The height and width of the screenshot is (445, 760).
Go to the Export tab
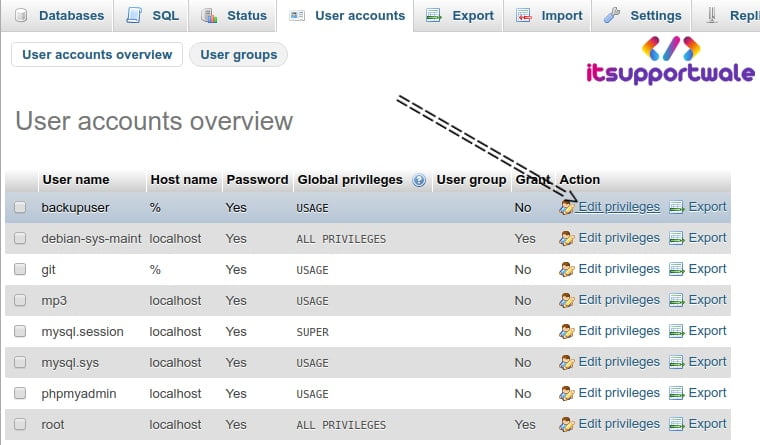click(459, 16)
